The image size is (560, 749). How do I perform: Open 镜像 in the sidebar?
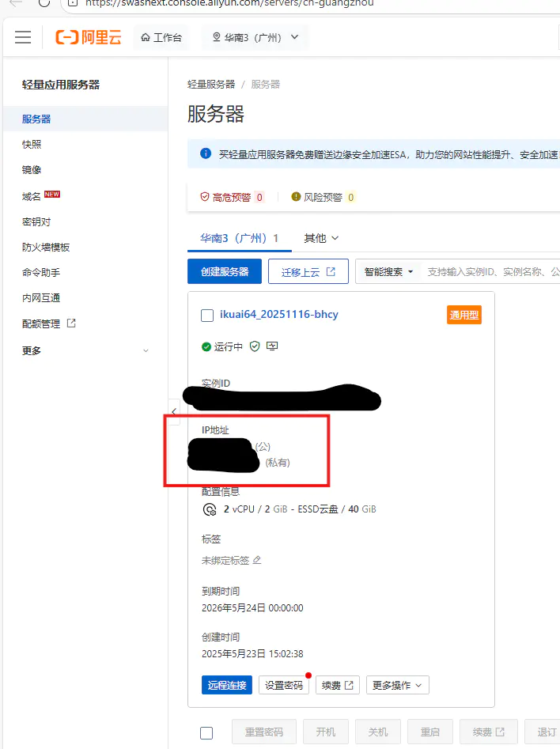(32, 169)
